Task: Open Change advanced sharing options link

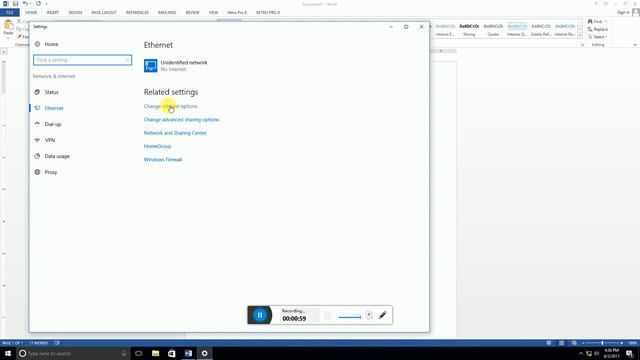Action: pos(181,120)
